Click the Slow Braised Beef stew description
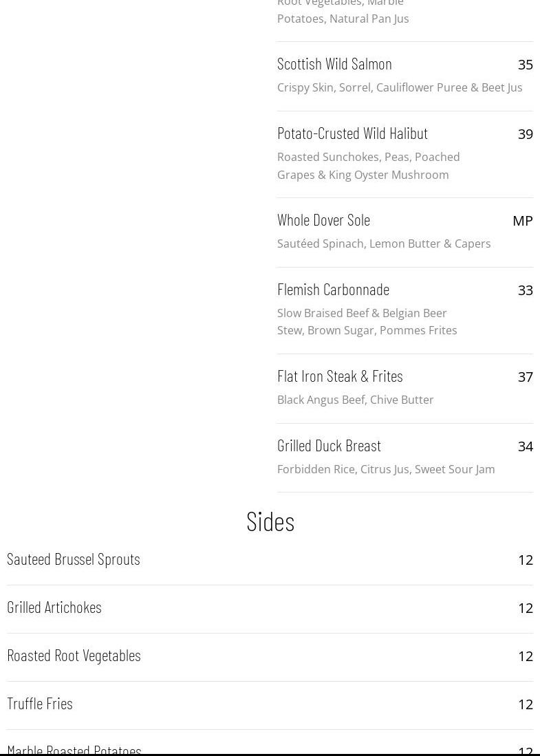Screen dimensions: 540x756 click(x=367, y=321)
